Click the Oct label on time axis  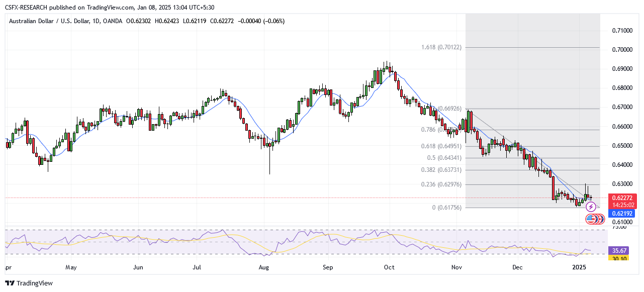389,267
